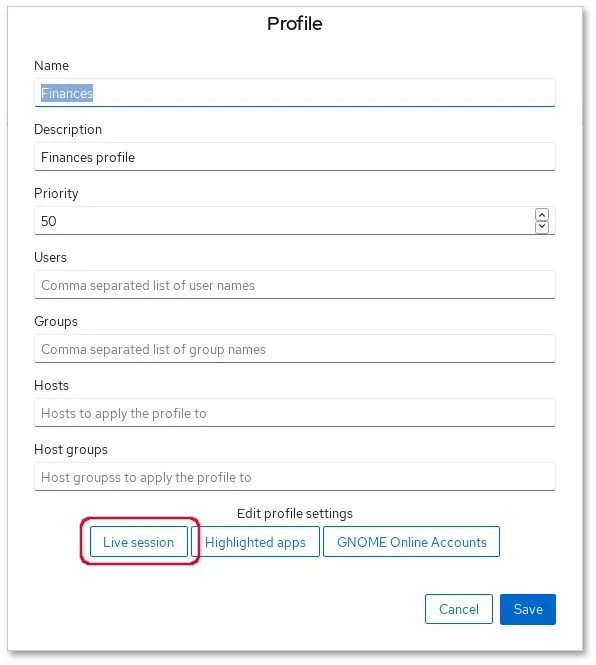Open the Live session editor
Screen dimensions: 596x665
[x=139, y=542]
